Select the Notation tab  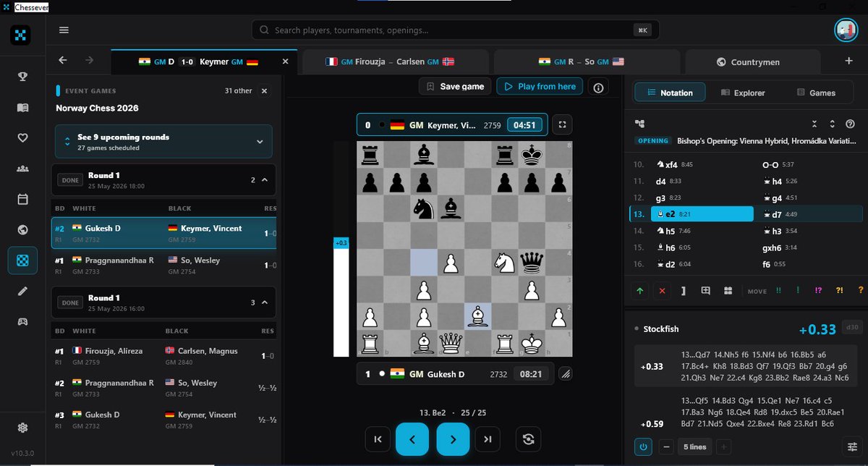coord(669,93)
